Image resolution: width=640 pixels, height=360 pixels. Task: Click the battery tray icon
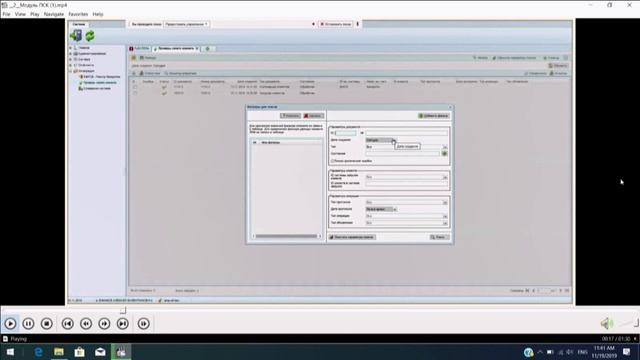coord(550,352)
